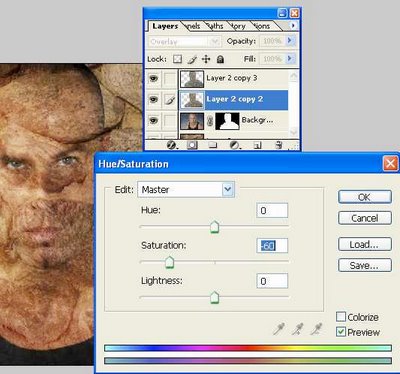Click the Fill percentage field

click(272, 59)
